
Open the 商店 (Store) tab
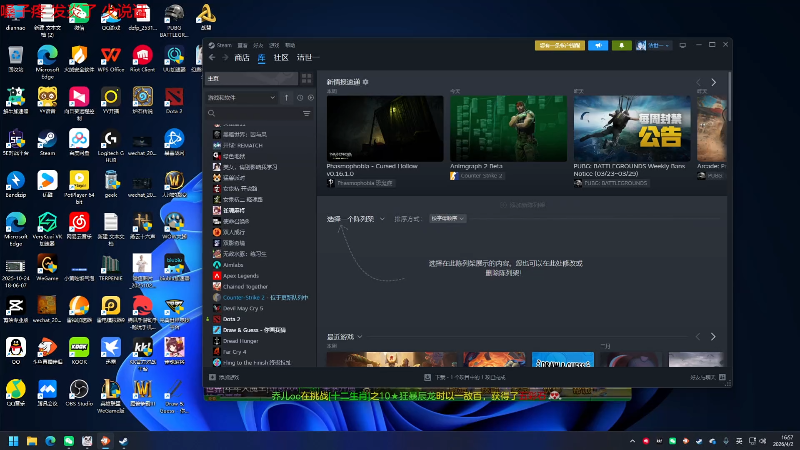click(x=242, y=58)
